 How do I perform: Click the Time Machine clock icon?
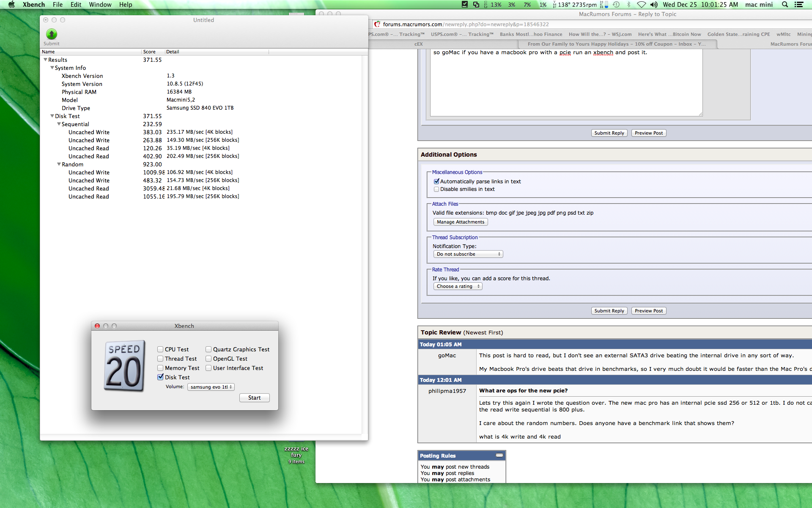coord(616,5)
